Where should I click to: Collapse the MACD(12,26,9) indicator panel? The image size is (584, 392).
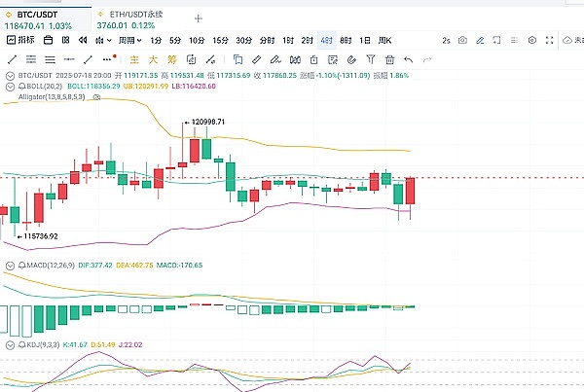(x=10, y=264)
